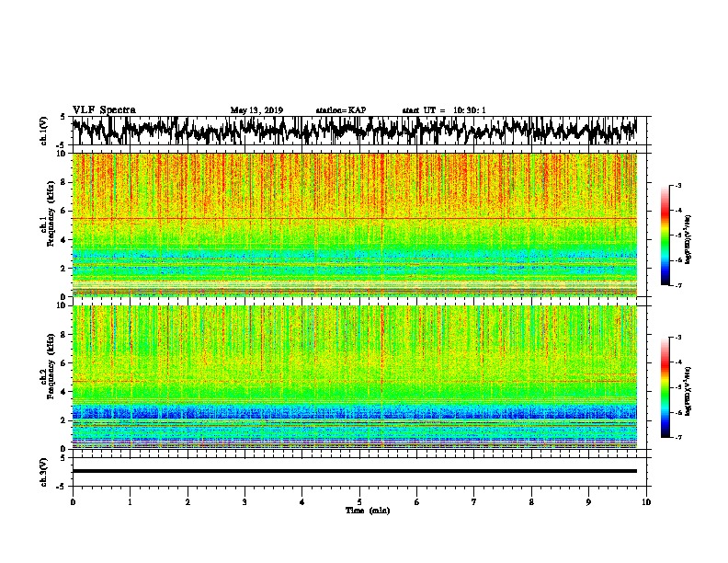The height and width of the screenshot is (563, 728).
Task: Click time axis tick label "4"
Action: coord(302,502)
